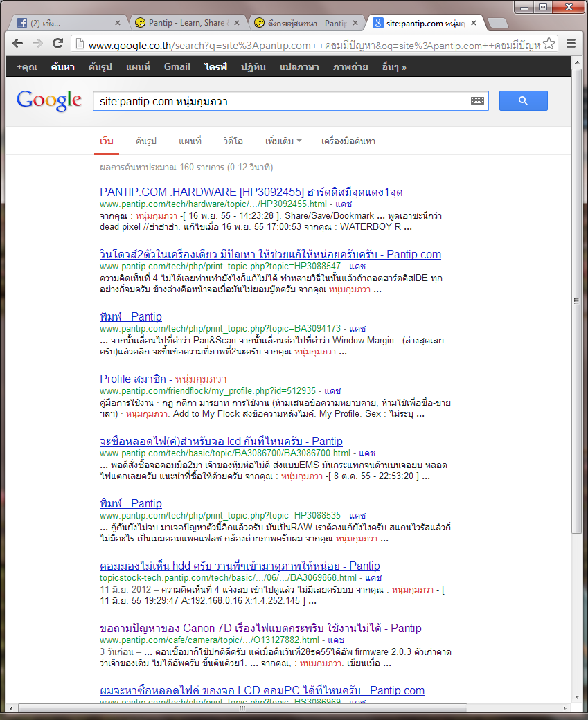
Task: Open cached copy of BA3094173 result
Action: [357, 329]
